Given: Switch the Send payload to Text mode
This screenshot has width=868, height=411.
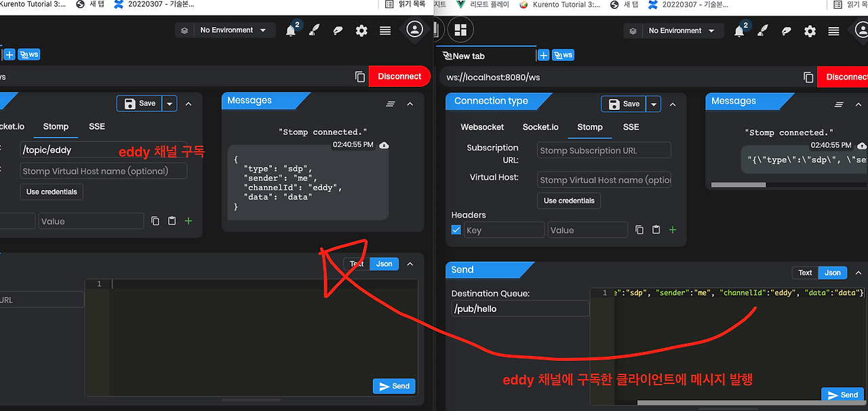Looking at the screenshot, I should pos(804,272).
